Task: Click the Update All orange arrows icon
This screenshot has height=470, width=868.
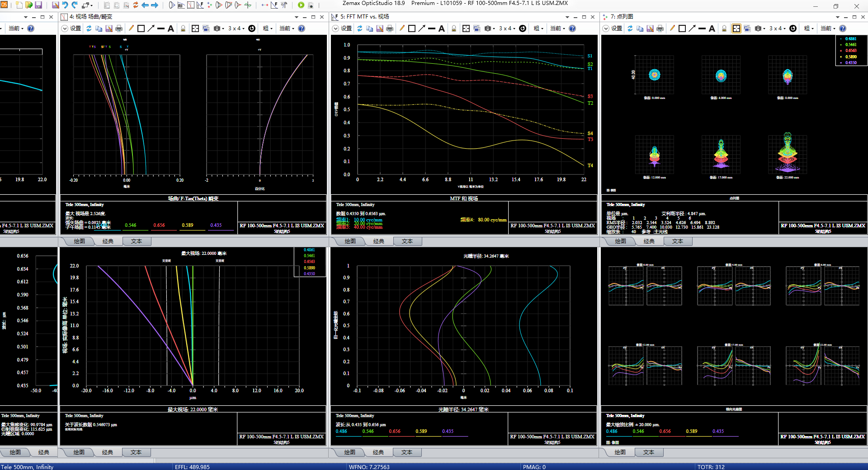Action: tap(135, 5)
